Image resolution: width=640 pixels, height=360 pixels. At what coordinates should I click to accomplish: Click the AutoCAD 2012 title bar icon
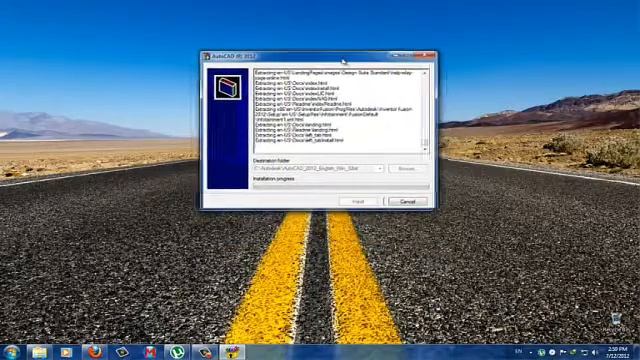pos(207,56)
